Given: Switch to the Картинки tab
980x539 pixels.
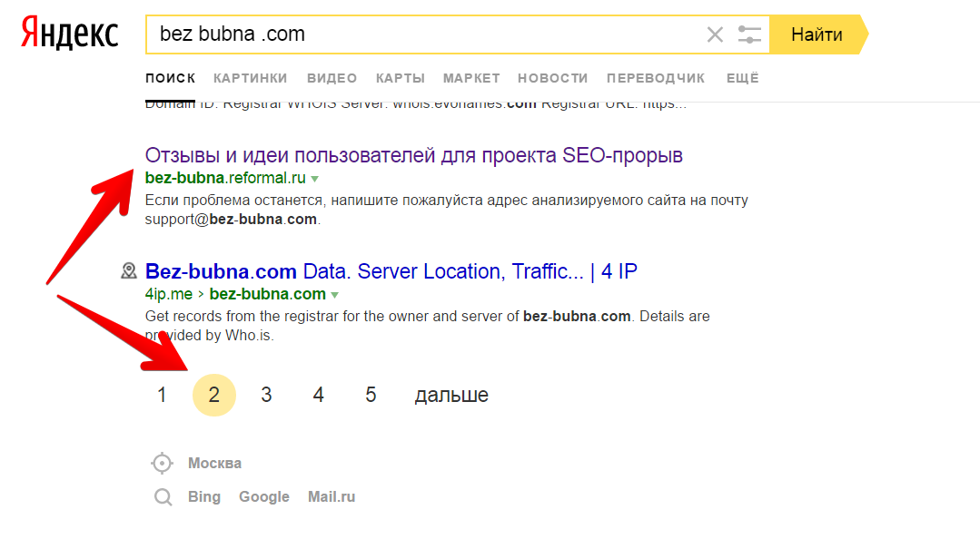Looking at the screenshot, I should coord(251,78).
